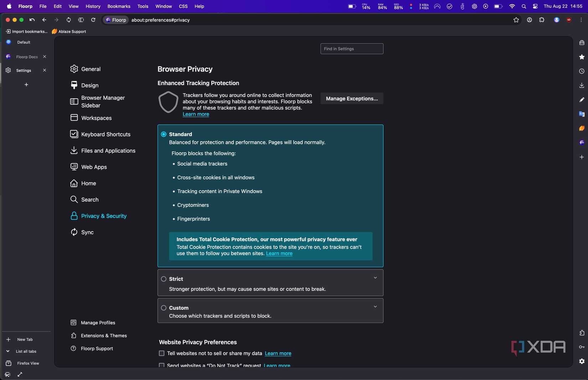This screenshot has height=380, width=588.
Task: Open downloads panel in right sidebar
Action: click(x=582, y=85)
